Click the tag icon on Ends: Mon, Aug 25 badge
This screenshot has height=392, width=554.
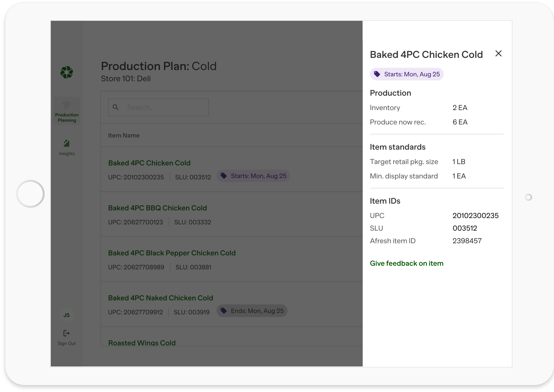tap(224, 311)
